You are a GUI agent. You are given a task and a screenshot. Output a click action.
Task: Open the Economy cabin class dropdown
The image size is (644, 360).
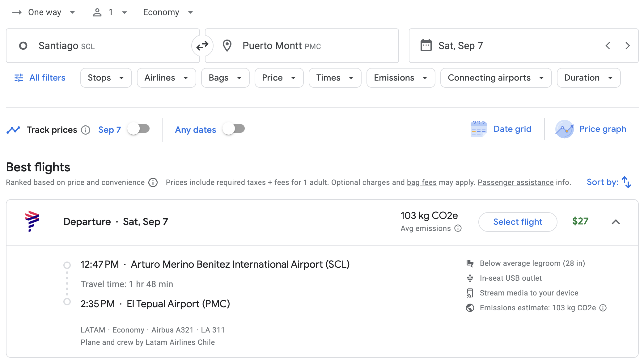click(x=168, y=12)
